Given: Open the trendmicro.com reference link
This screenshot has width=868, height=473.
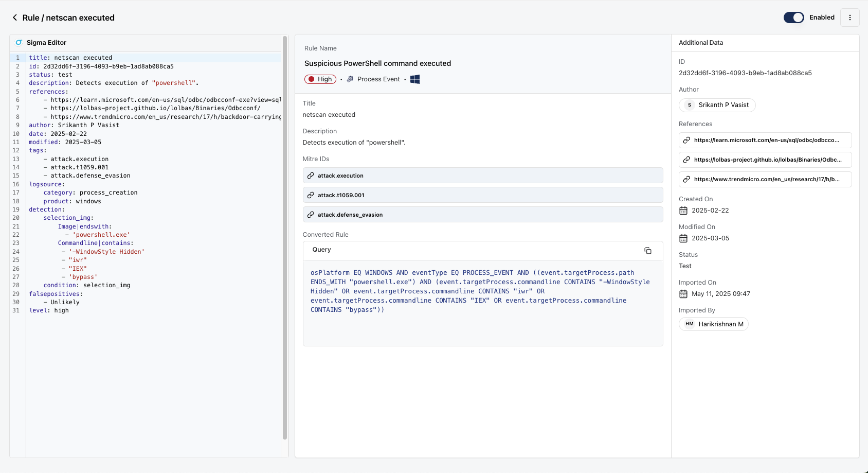Looking at the screenshot, I should tap(765, 179).
